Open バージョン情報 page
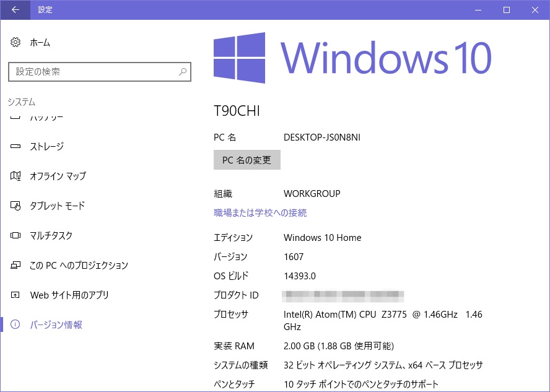Viewport: 550px width, 392px height. [56, 324]
